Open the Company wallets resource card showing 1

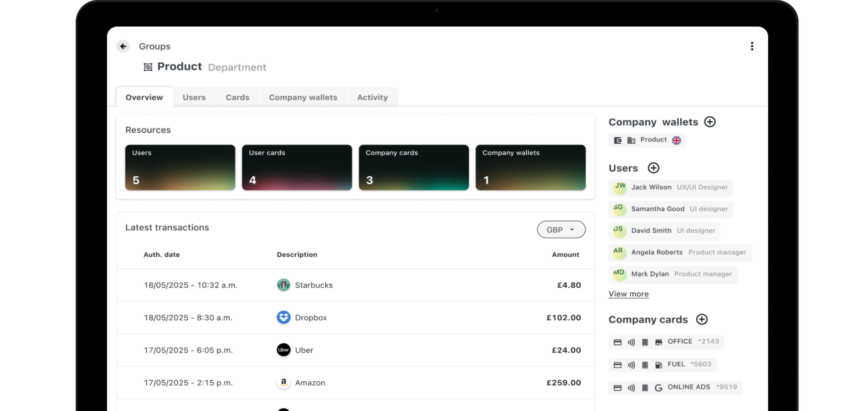tap(530, 167)
